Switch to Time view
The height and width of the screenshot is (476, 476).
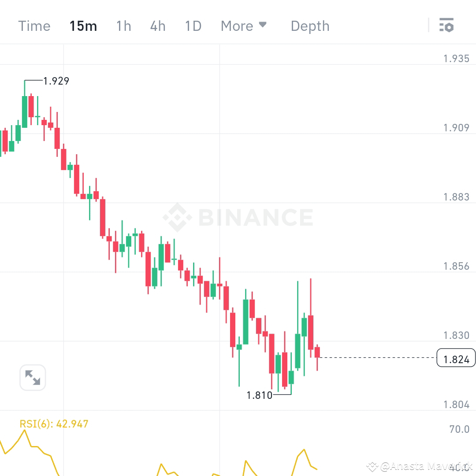[34, 26]
